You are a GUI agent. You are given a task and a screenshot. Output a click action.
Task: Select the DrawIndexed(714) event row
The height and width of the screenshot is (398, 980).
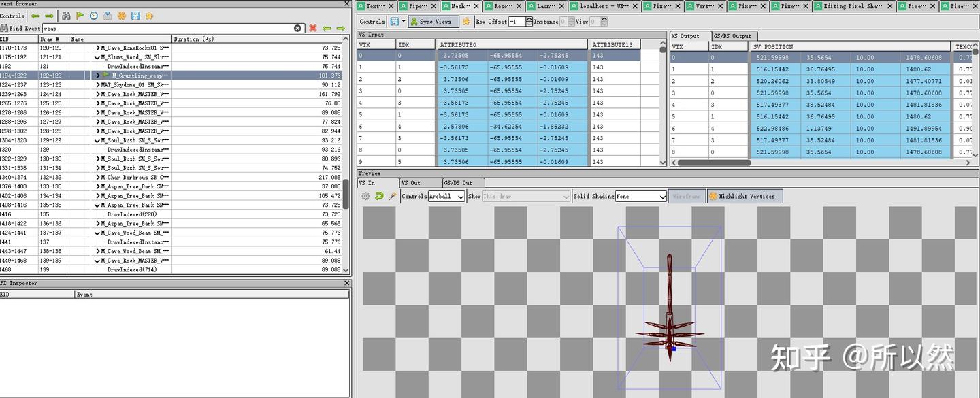pyautogui.click(x=133, y=269)
